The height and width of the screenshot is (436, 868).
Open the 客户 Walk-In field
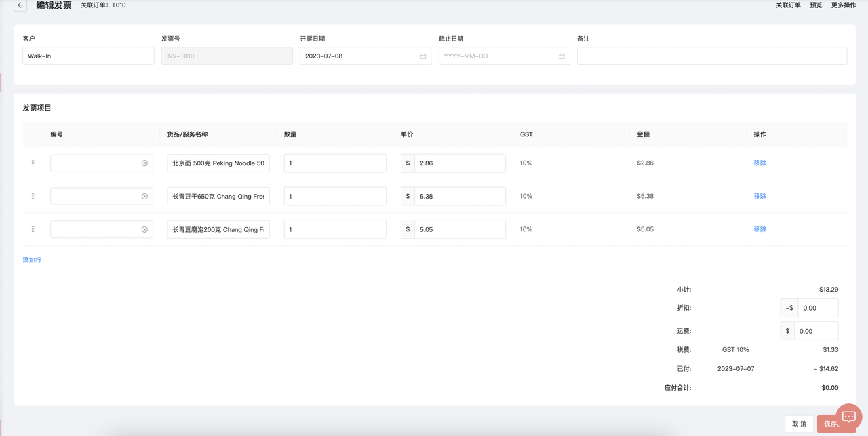[x=88, y=56]
